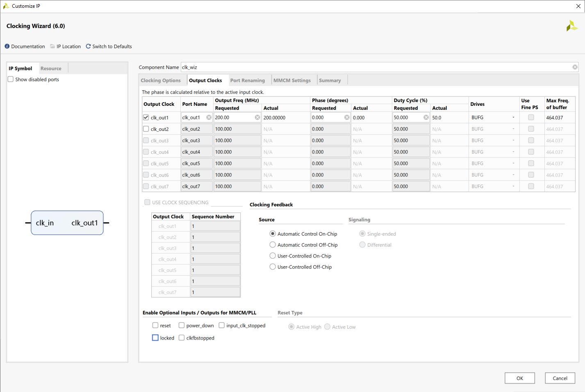The height and width of the screenshot is (392, 585).
Task: Disable the clk_out1 output clock checkbox
Action: (146, 117)
